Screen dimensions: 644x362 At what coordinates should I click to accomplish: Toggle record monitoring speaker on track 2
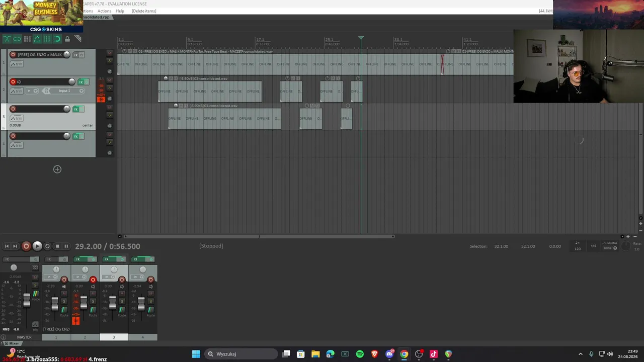[x=19, y=82]
